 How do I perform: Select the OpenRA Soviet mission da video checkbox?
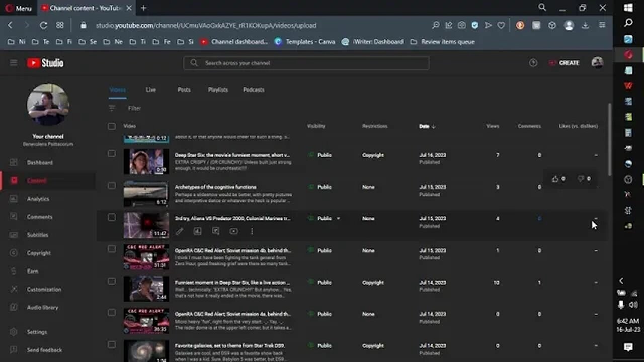point(112,312)
